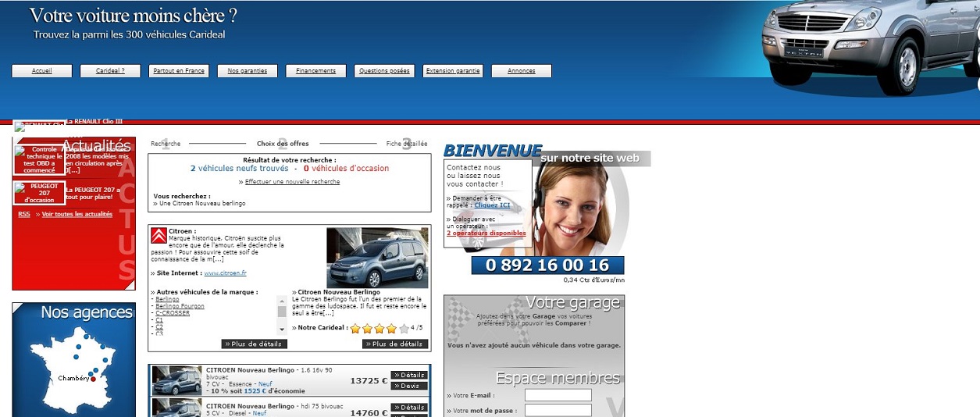This screenshot has width=980, height=417.
Task: Select Berlingo in the brand list
Action: click(x=167, y=299)
